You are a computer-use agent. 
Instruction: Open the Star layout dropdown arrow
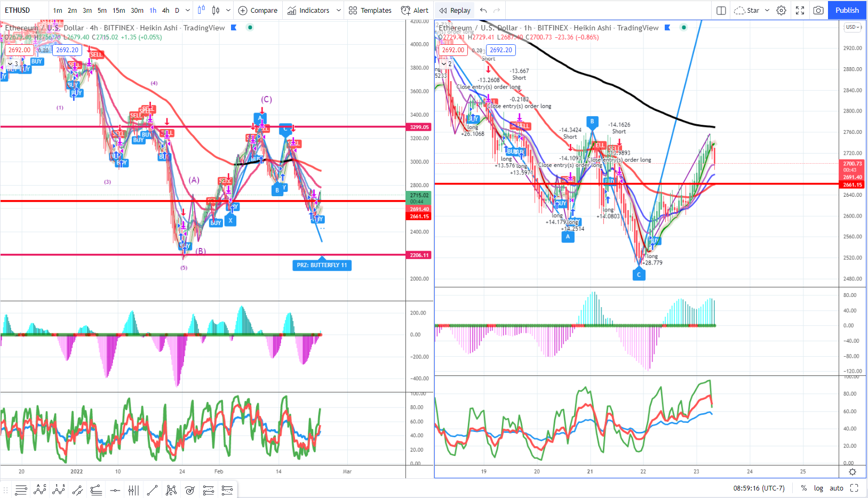(x=767, y=10)
